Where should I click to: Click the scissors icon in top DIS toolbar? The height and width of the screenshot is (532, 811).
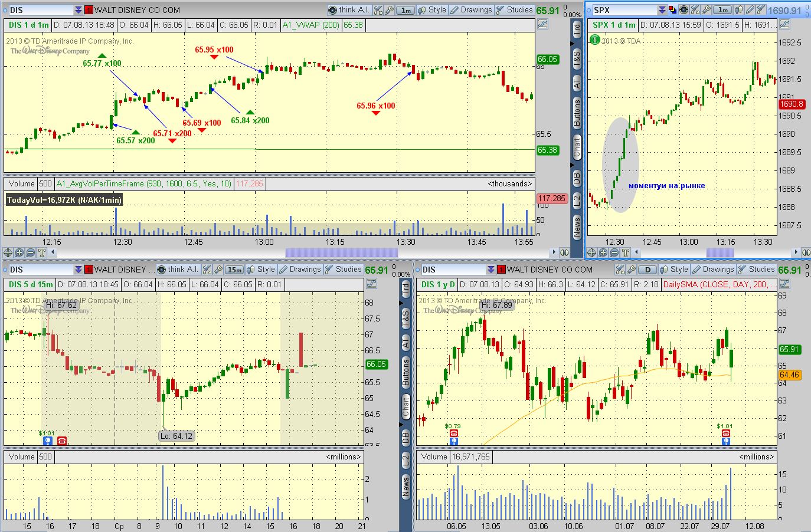point(378,10)
